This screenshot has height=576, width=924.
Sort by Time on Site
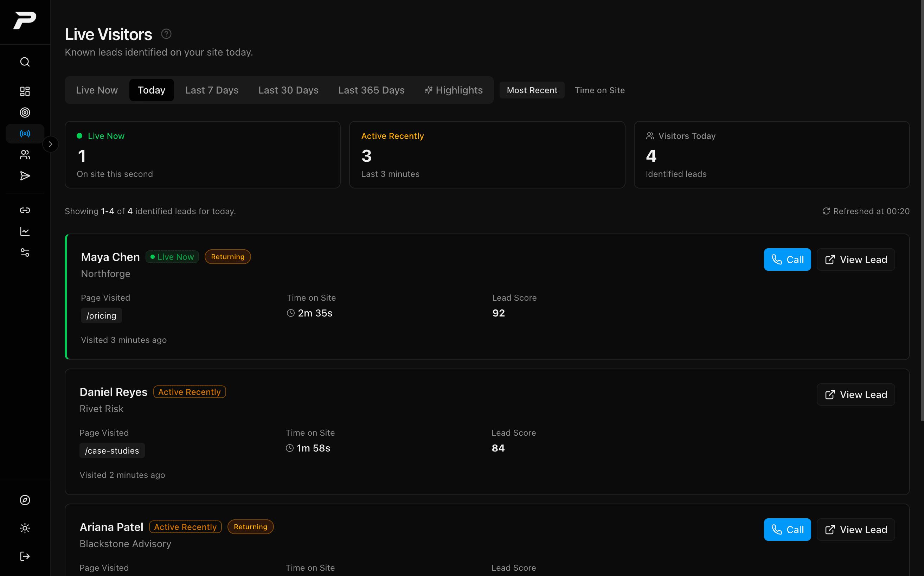[x=599, y=90]
